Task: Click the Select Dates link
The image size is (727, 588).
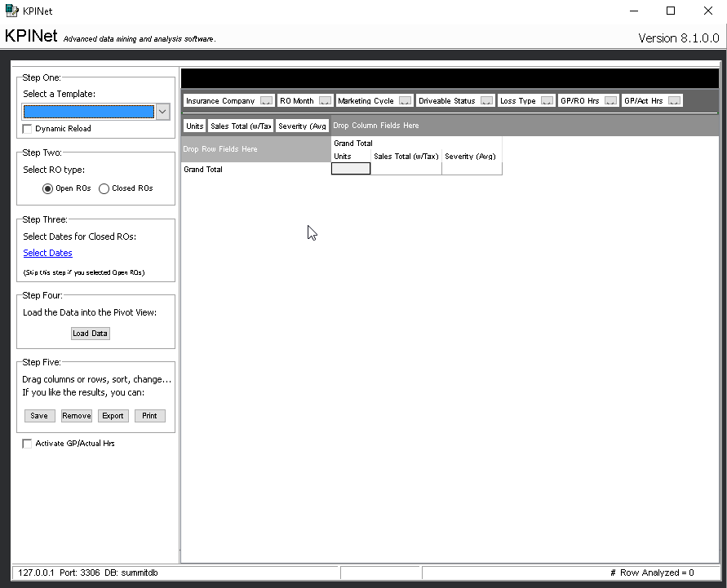Action: (x=47, y=253)
